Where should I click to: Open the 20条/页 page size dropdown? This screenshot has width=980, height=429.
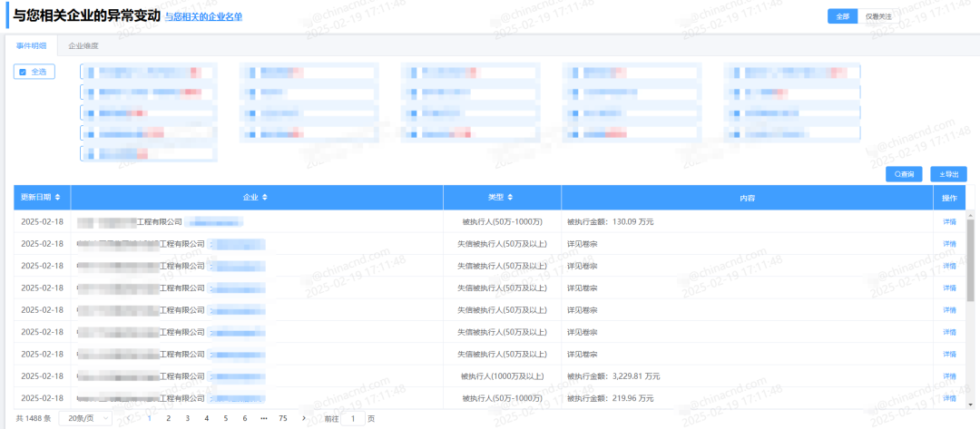point(85,418)
